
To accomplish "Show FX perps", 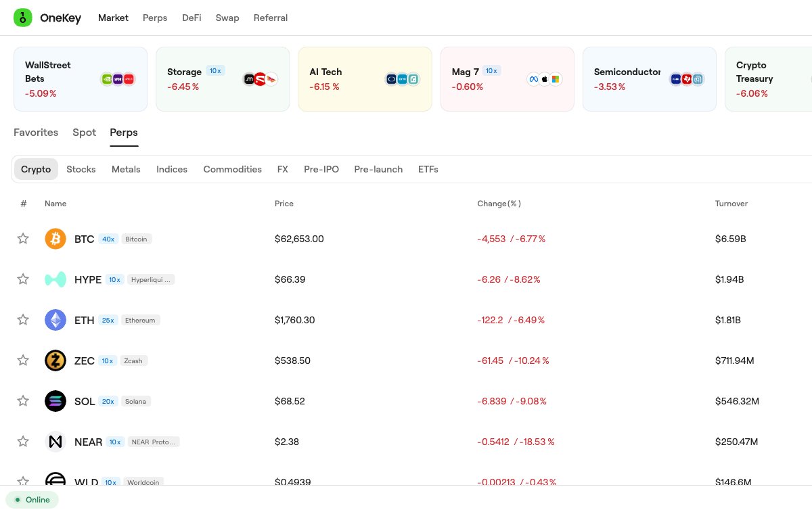I will pyautogui.click(x=283, y=169).
